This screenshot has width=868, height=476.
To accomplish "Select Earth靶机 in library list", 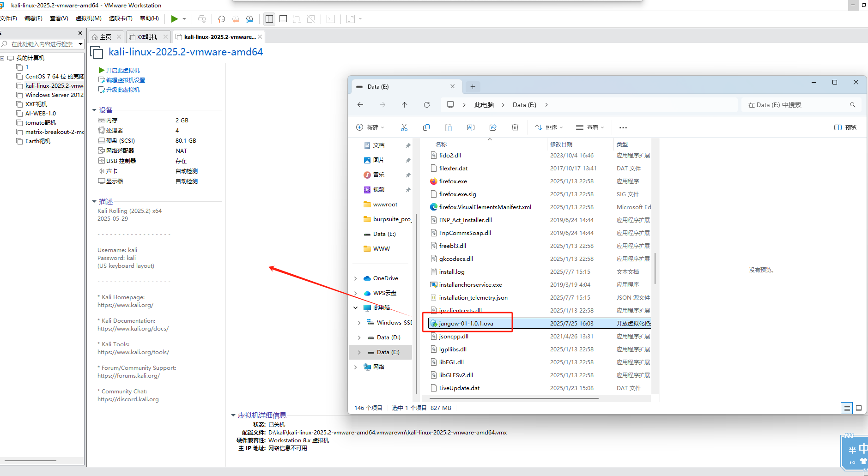I will click(x=38, y=141).
